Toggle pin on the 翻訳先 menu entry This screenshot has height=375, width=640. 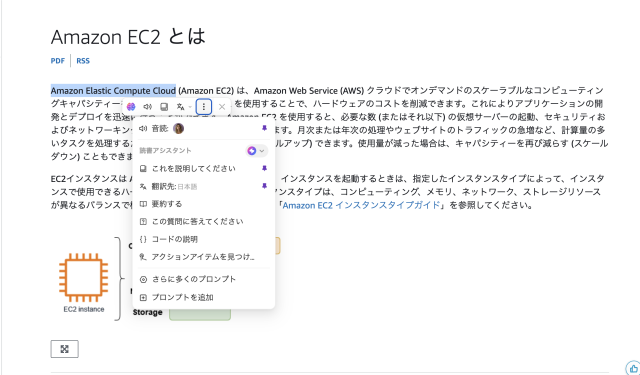[x=264, y=186]
